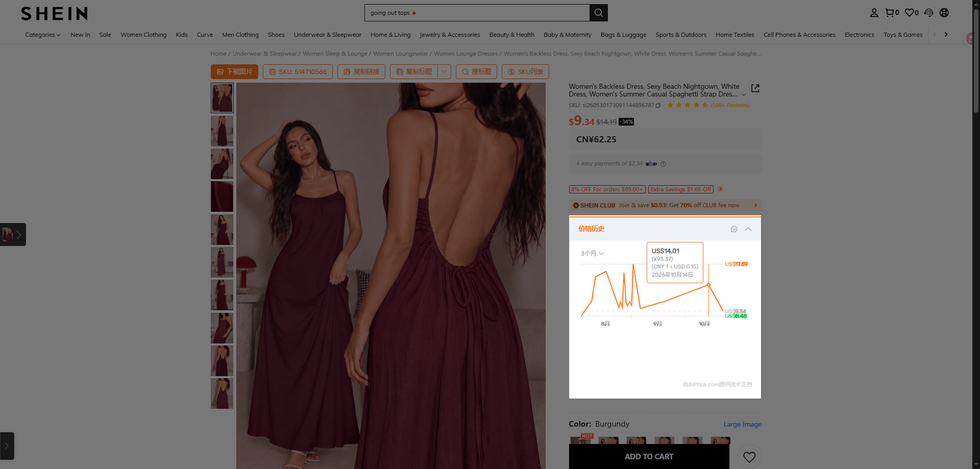980x469 pixels.
Task: Collapse the 价格历史 price history panel
Action: pyautogui.click(x=748, y=229)
